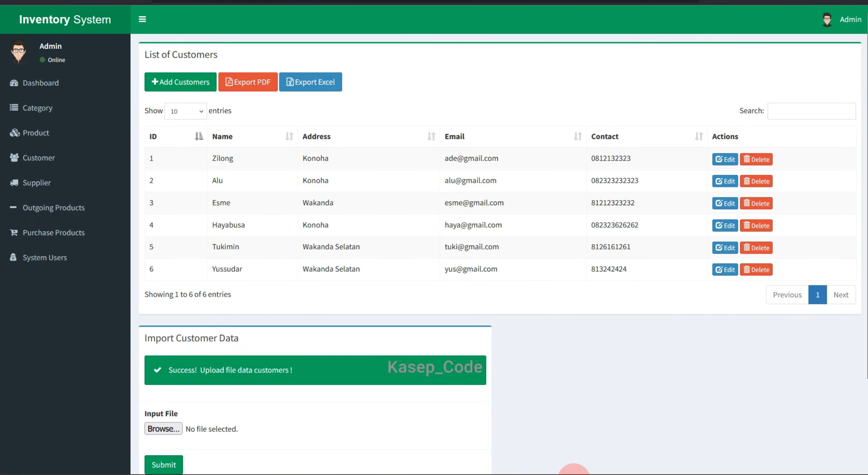Sort by Name column sort icon
The height and width of the screenshot is (475, 868).
tap(289, 136)
